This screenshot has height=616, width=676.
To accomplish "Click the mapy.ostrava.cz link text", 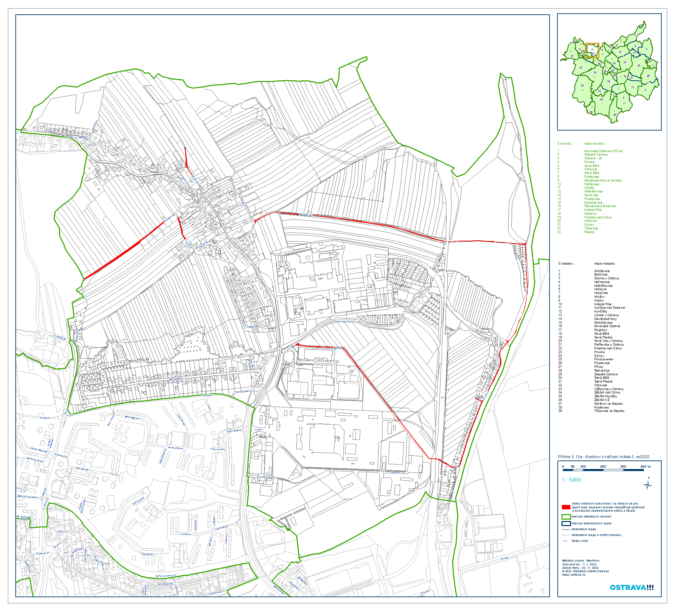I will point(574,575).
